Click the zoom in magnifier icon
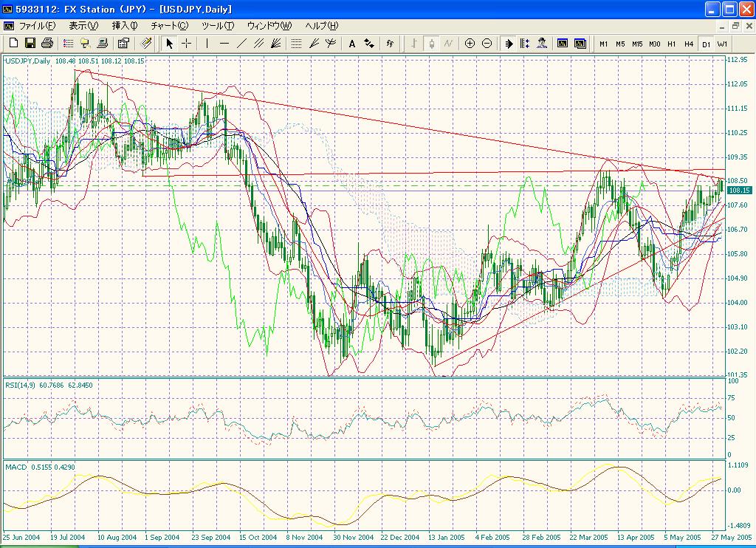Viewport: 756px width, 548px height. point(470,44)
